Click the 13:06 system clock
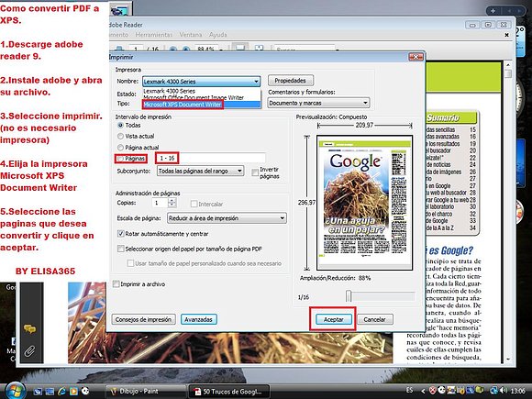Viewport: 532px width, 399px height. click(x=518, y=391)
